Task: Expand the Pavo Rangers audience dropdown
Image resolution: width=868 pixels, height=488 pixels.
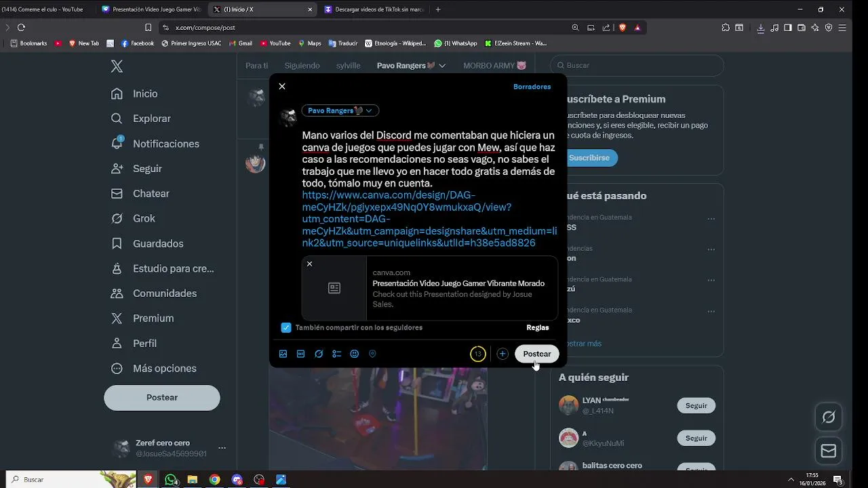Action: point(340,110)
